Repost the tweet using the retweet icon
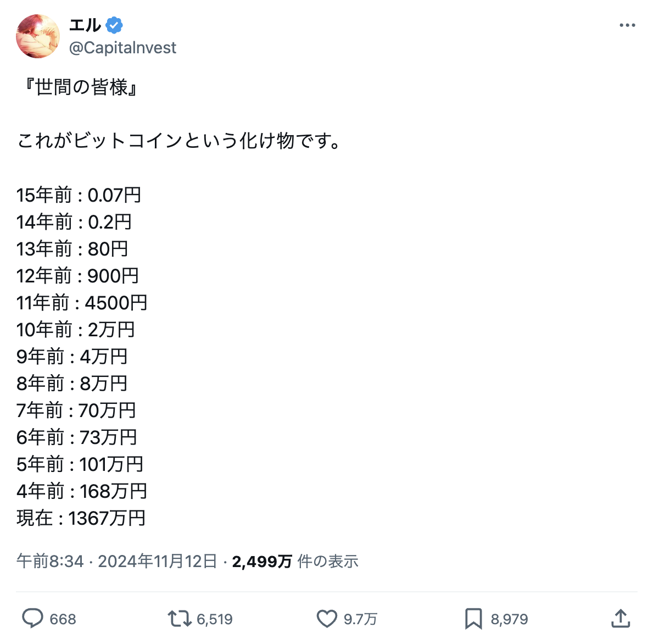 click(178, 619)
